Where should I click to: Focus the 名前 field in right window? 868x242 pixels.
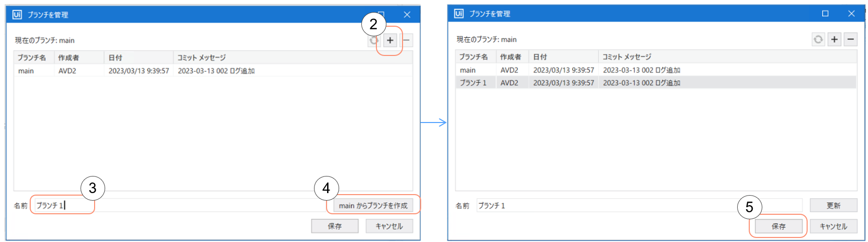tap(639, 205)
